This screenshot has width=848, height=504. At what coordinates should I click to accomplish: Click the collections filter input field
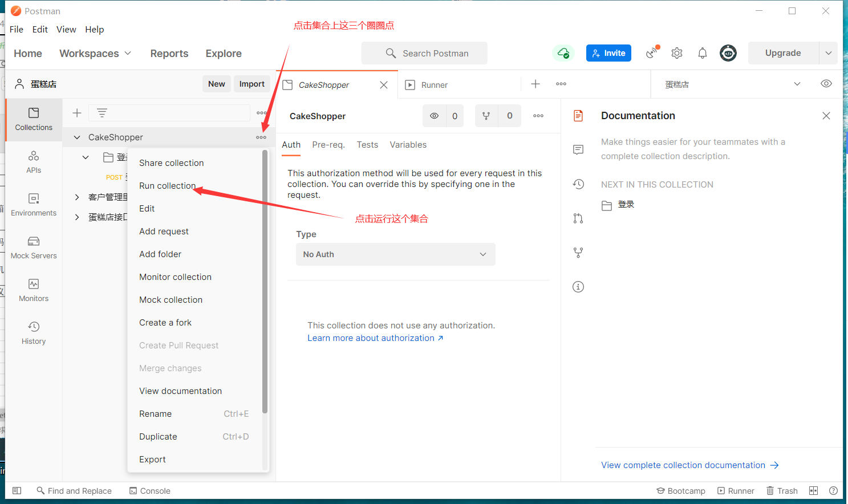tap(169, 113)
